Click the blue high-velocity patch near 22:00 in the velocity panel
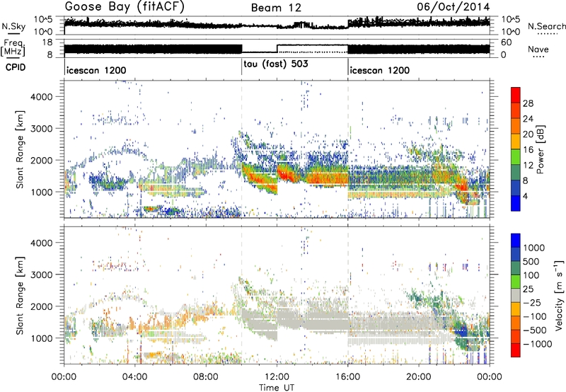The width and height of the screenshot is (566, 392). 461,331
